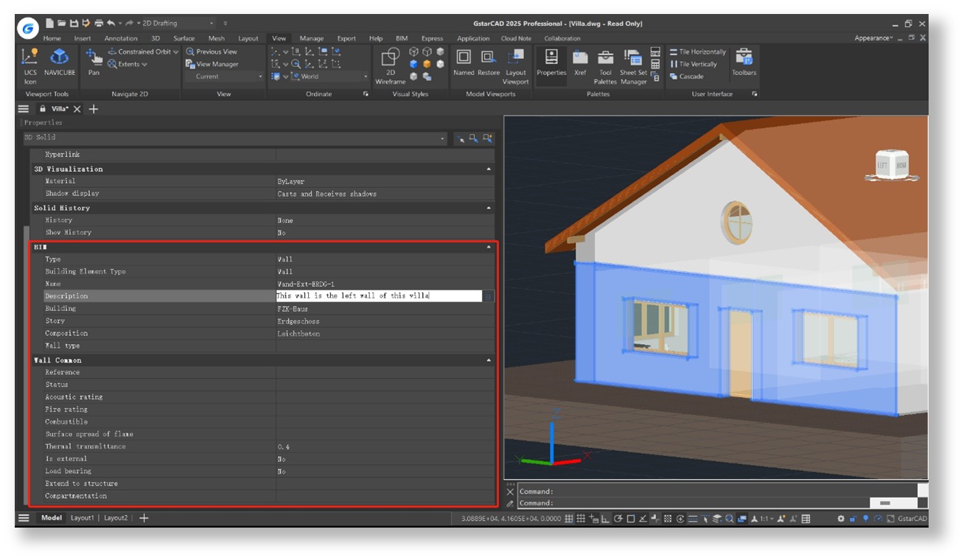
Task: Collapse the BIM properties section
Action: coord(489,248)
